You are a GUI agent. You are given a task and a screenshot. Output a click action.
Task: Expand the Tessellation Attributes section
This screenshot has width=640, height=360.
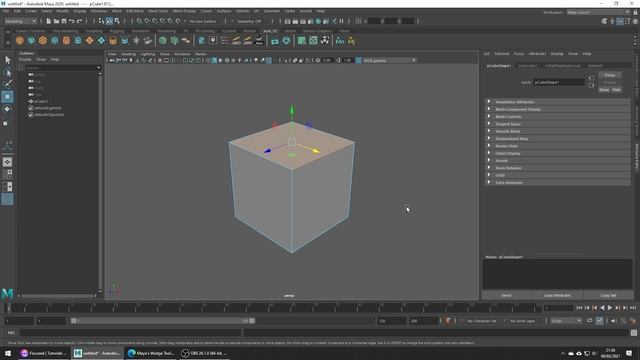[x=557, y=102]
